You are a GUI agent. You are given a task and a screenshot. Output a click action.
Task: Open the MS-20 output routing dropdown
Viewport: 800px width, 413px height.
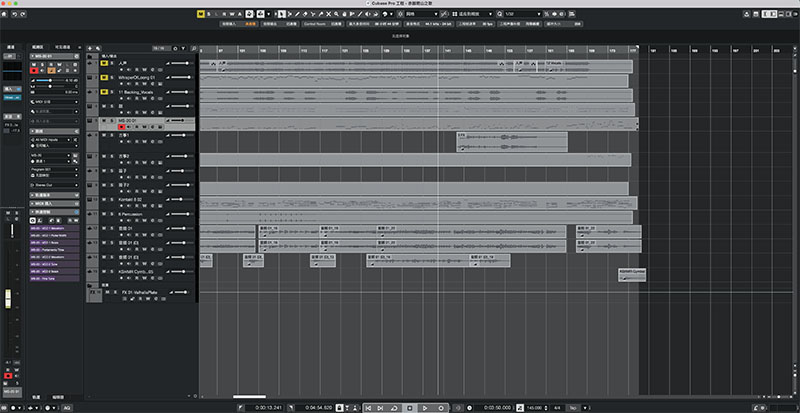pos(51,155)
